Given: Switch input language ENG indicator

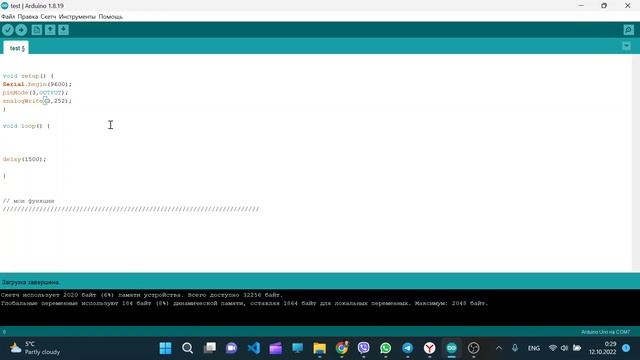Looking at the screenshot, I should coord(533,348).
